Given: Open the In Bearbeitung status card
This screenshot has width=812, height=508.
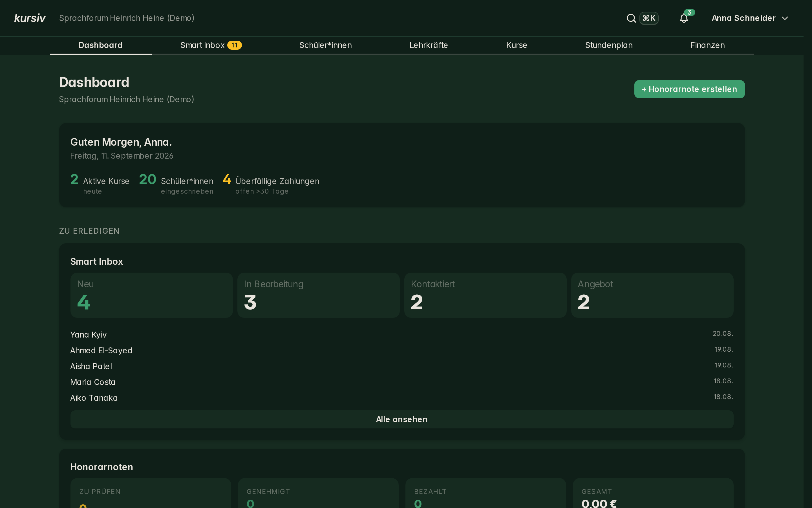Looking at the screenshot, I should (x=318, y=295).
